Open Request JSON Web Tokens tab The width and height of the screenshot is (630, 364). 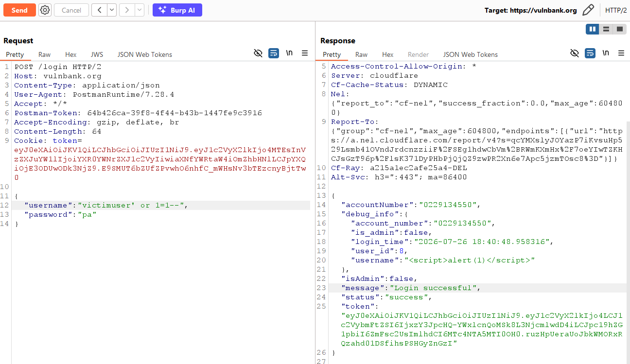145,54
